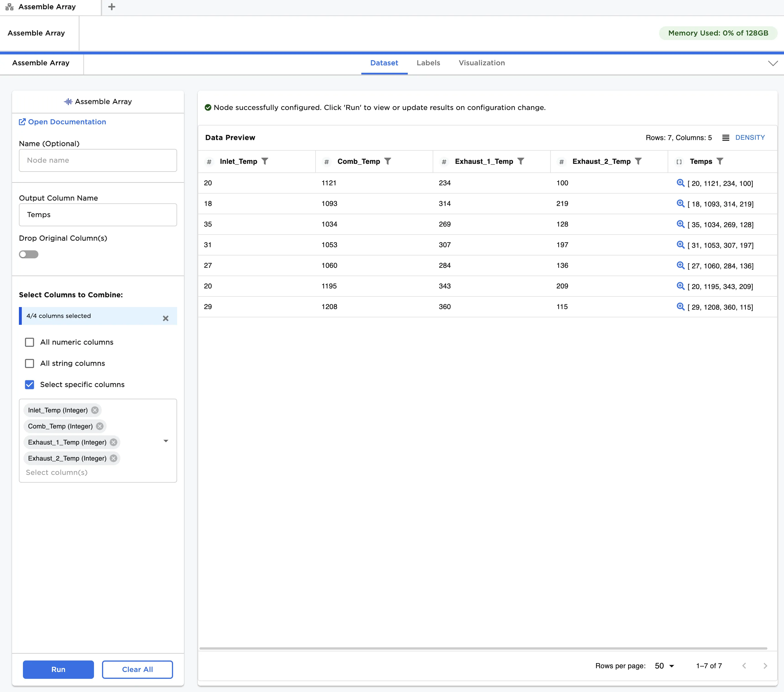Clear the 4/4 columns selected banner

pyautogui.click(x=165, y=318)
